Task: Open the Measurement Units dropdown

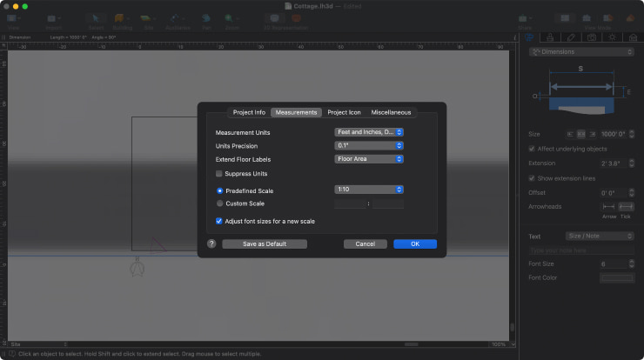Action: click(369, 132)
